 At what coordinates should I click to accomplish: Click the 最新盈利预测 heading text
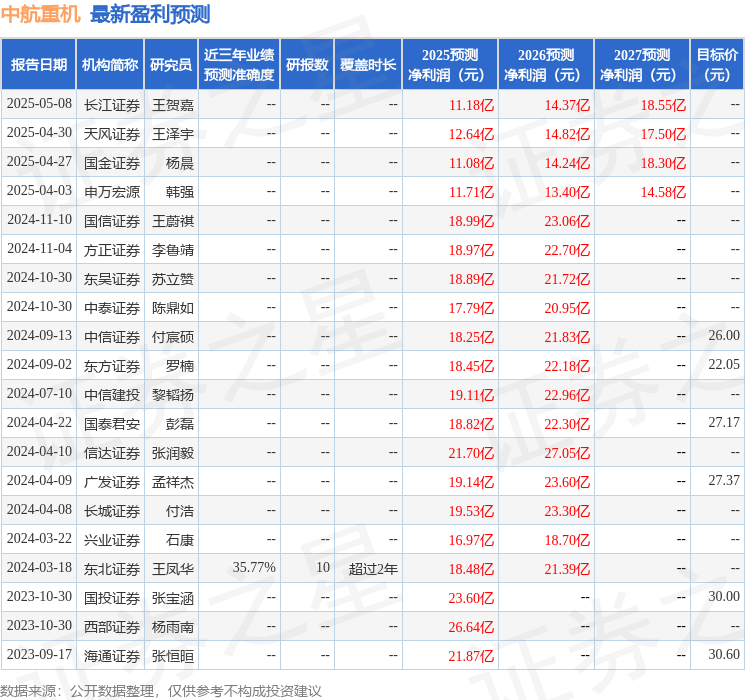150,14
